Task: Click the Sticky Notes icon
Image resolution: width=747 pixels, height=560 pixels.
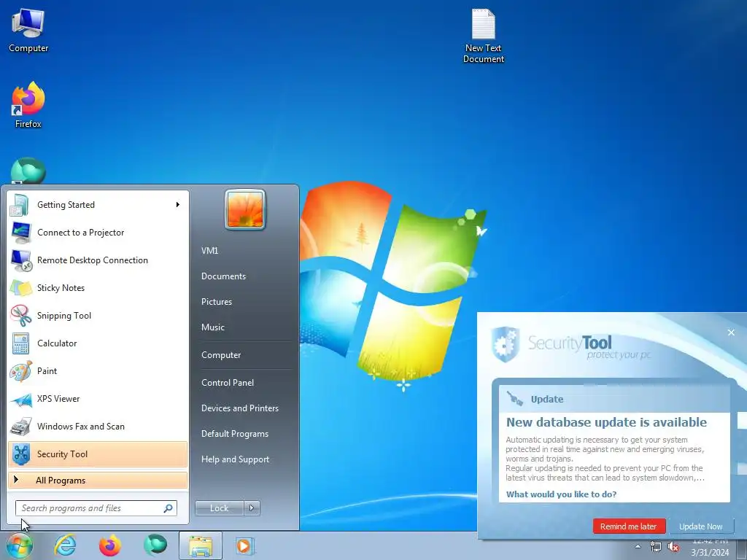Action: tap(20, 287)
